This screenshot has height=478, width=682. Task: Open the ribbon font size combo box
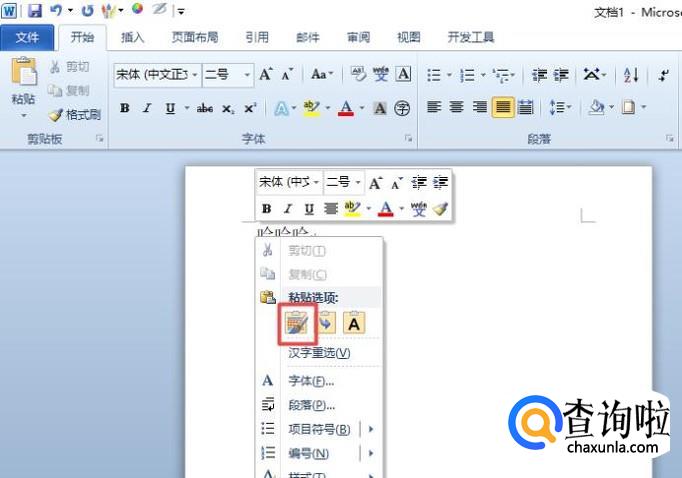(x=228, y=75)
